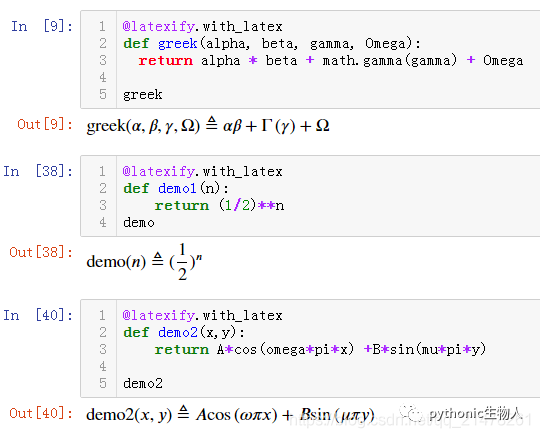
Task: Click the 'demo' last line in cell 38
Action: pyautogui.click(x=139, y=222)
